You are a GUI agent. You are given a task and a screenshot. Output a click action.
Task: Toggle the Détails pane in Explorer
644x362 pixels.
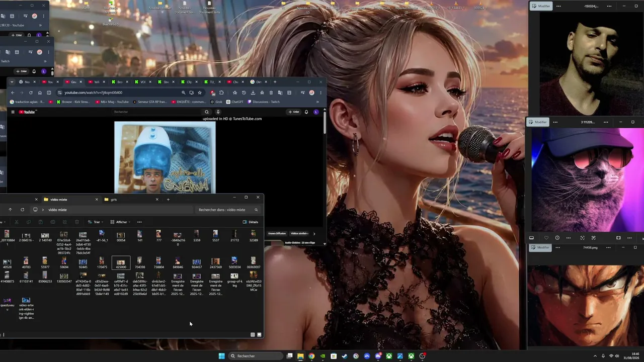point(251,222)
